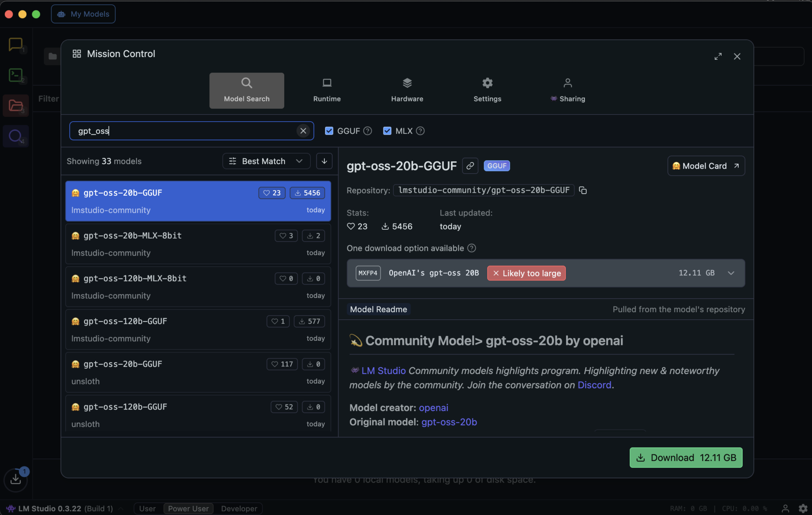Reverse sort order with down arrow button

324,161
